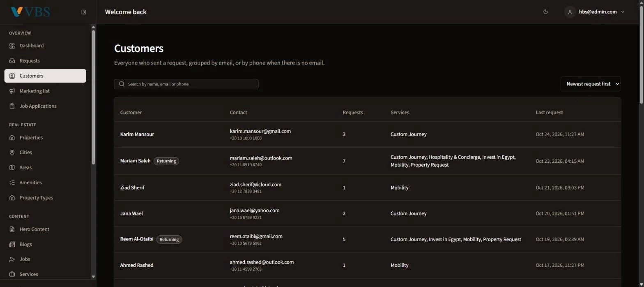
Task: Open the hbs@admin.com account dropdown
Action: [x=594, y=12]
